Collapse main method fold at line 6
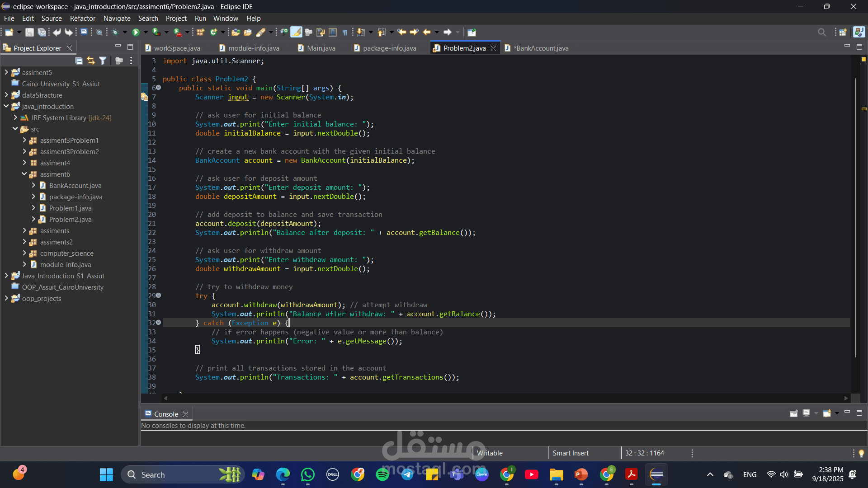Image resolution: width=868 pixels, height=488 pixels. (159, 88)
